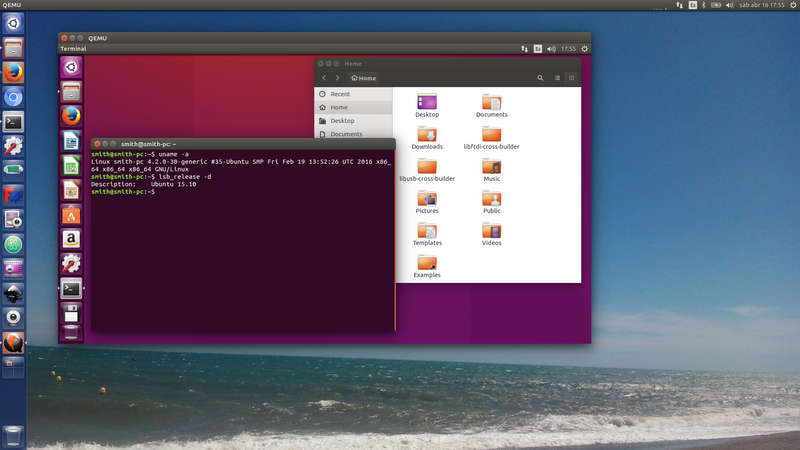Select Recent in the Files sidebar
800x450 pixels.
pyautogui.click(x=340, y=94)
